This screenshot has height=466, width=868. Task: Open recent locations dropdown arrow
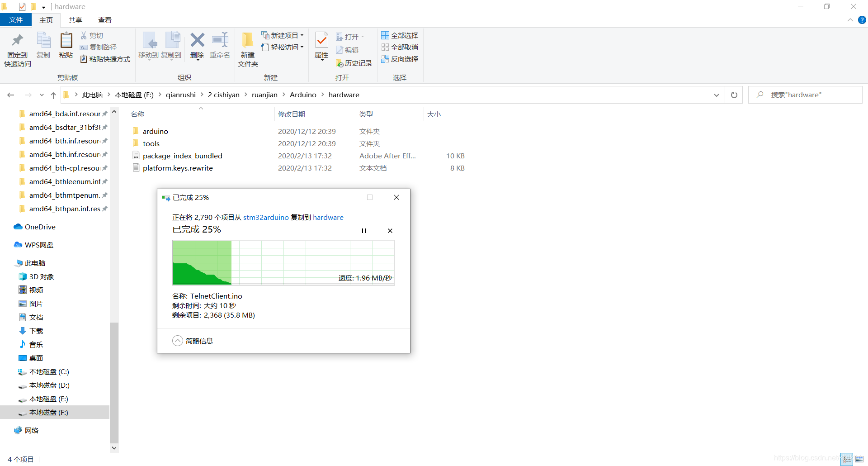[42, 95]
